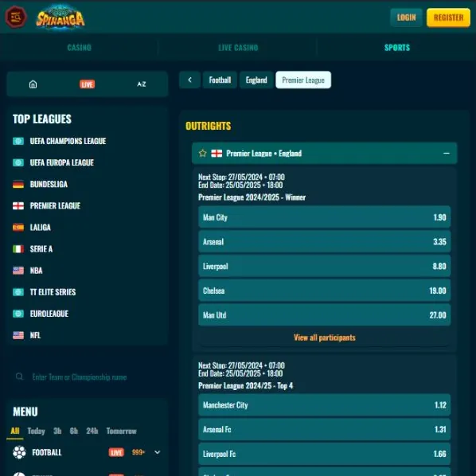Viewport: 476px width, 476px height.
Task: Open Bundesliga in Top Leagues
Action: (49, 184)
